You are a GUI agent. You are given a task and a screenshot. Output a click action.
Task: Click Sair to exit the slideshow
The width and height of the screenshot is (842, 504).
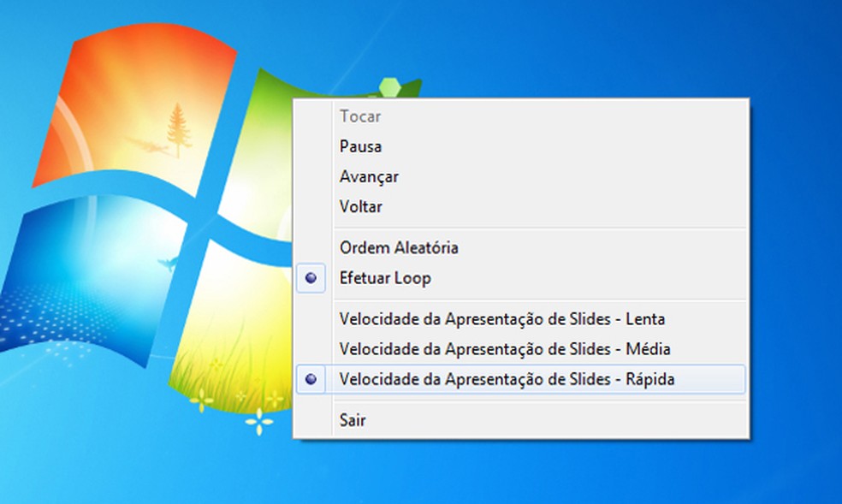click(520, 420)
